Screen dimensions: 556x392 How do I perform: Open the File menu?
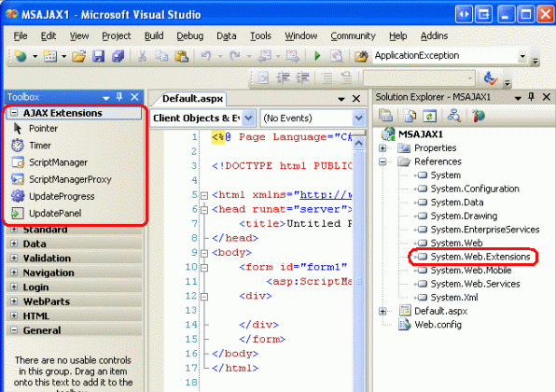pyautogui.click(x=21, y=35)
